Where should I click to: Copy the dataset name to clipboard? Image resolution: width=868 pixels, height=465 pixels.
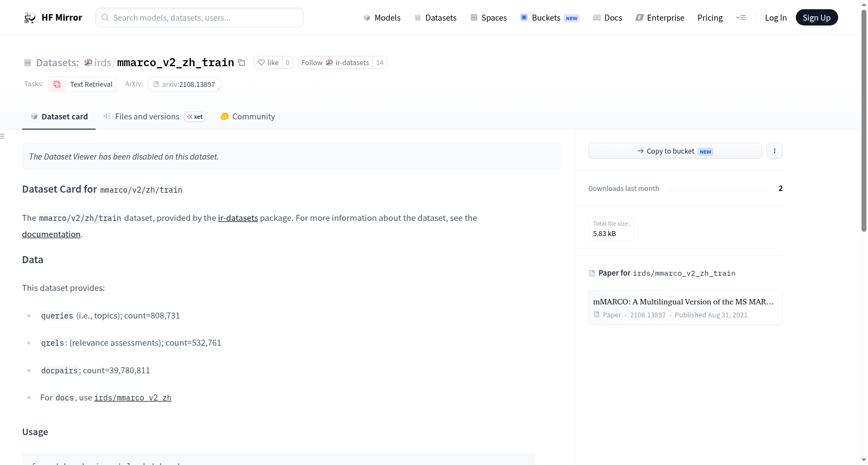tap(242, 63)
